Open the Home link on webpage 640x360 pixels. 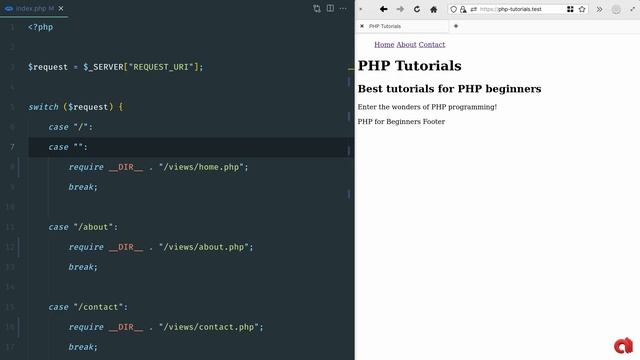pos(384,44)
